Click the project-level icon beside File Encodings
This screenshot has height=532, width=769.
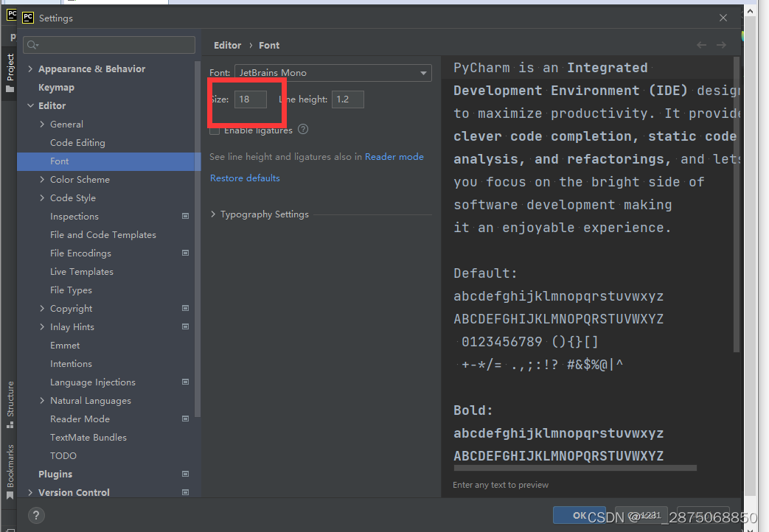click(x=185, y=253)
